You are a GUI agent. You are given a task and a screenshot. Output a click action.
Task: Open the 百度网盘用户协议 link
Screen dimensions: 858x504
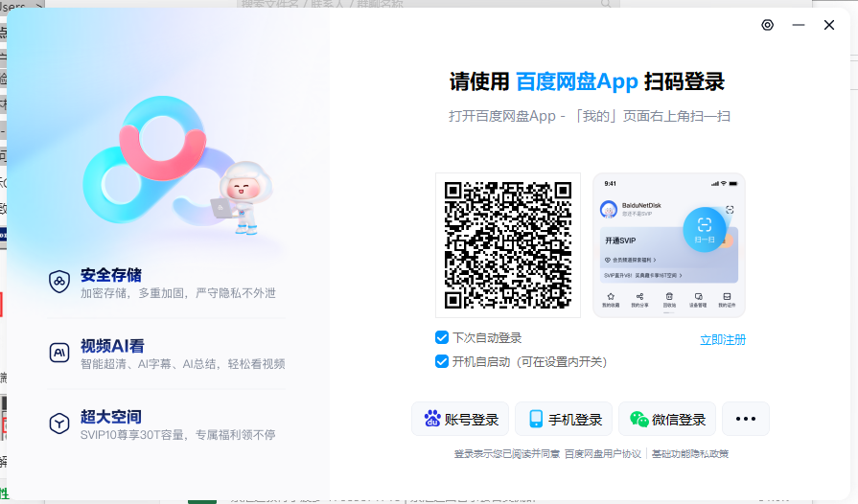pos(602,454)
